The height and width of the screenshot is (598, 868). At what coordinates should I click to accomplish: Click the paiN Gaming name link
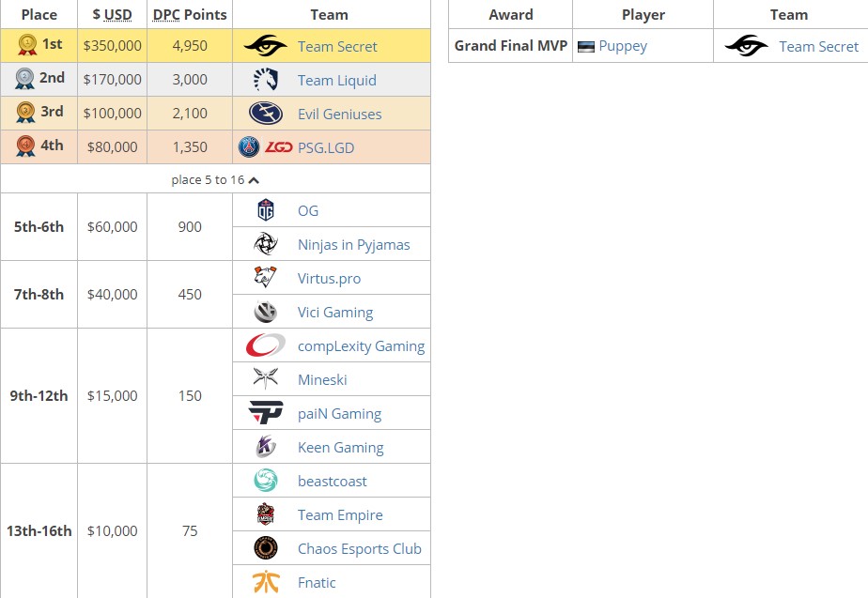pyautogui.click(x=339, y=413)
